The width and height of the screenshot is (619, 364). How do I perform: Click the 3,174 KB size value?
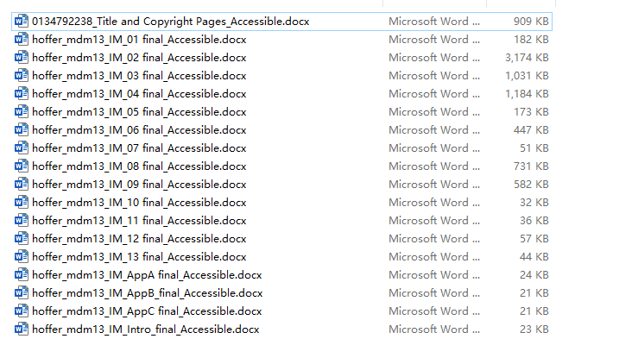(527, 58)
